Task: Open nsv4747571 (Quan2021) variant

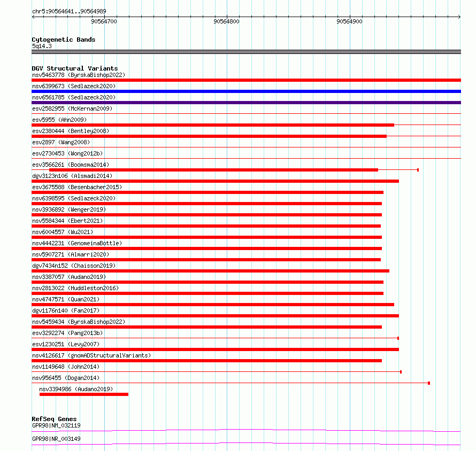Action: click(x=66, y=299)
